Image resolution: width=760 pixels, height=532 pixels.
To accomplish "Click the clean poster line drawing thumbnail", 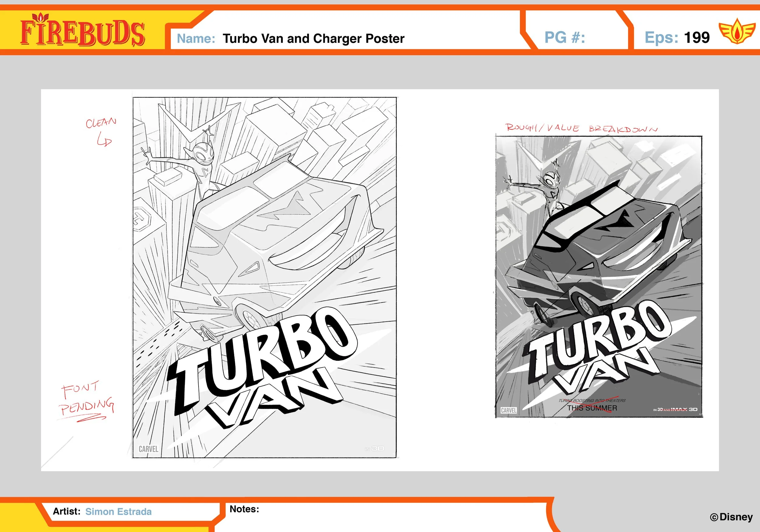I will (264, 278).
